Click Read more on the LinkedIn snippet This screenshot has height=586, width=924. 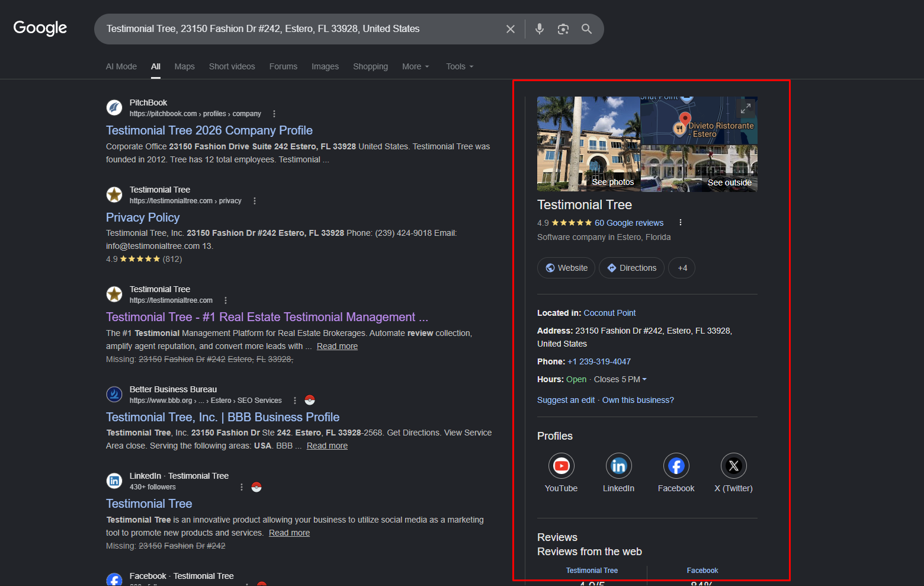[x=289, y=533]
